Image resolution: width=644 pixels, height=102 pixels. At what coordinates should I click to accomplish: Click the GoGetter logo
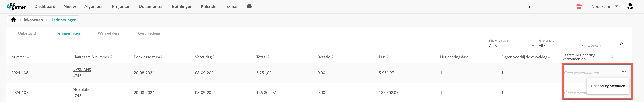[x=16, y=6]
